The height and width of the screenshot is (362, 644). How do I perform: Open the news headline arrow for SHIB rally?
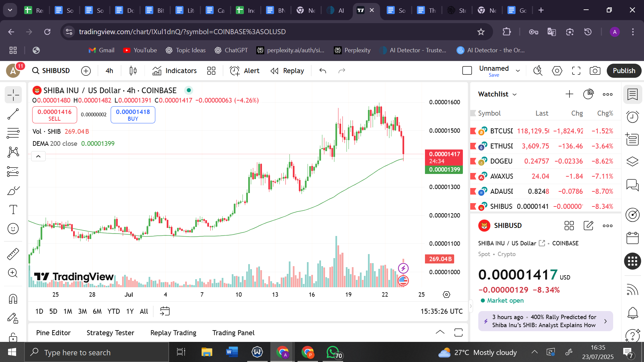(605, 321)
